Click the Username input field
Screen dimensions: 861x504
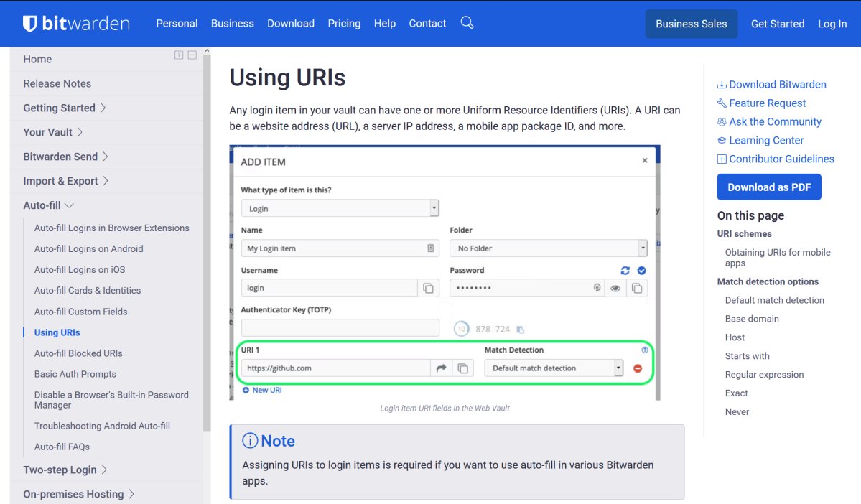(330, 288)
